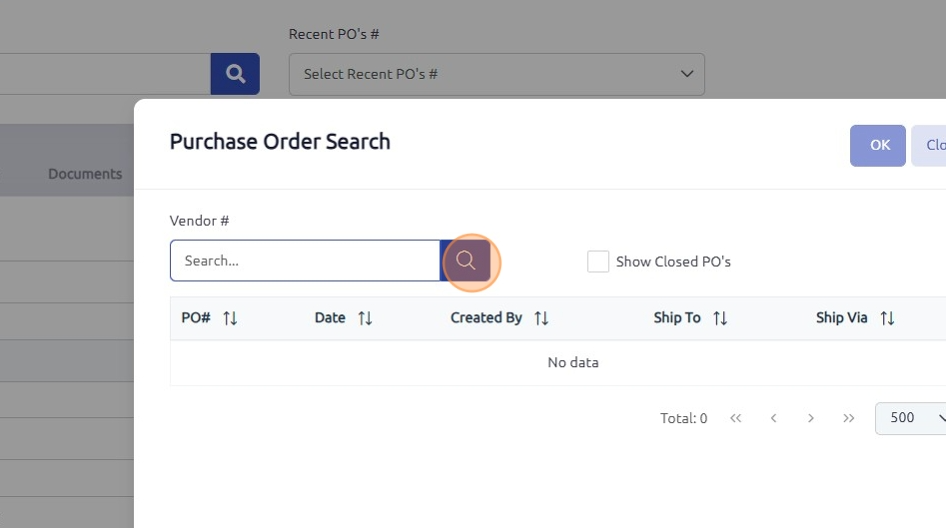Open the Select Recent PO's # dropdown

pyautogui.click(x=497, y=74)
